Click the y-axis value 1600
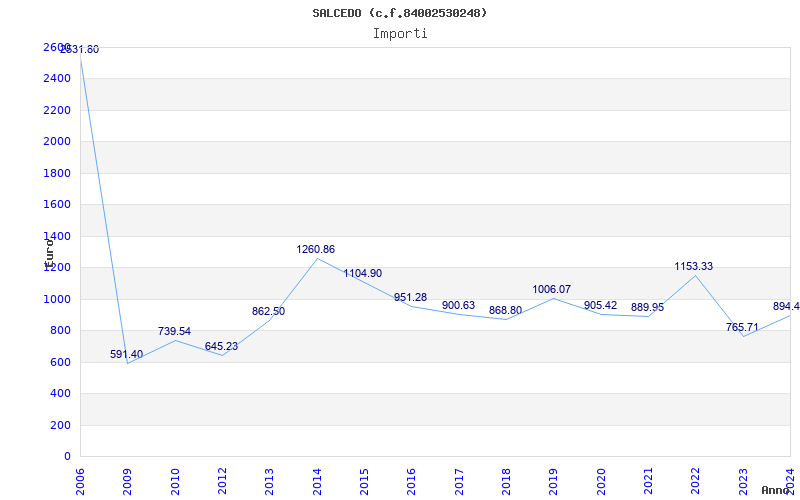The image size is (800, 500). coord(57,205)
